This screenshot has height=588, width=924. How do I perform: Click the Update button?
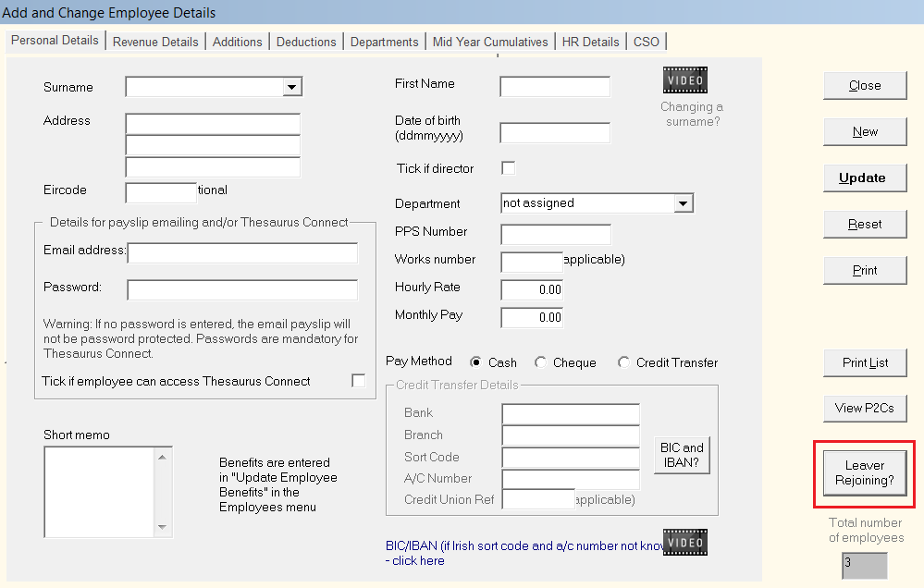pyautogui.click(x=865, y=178)
